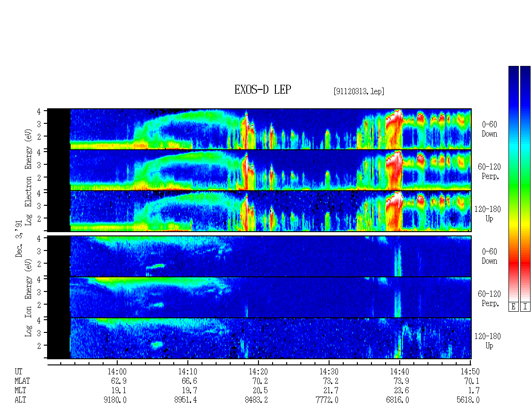The image size is (532, 412).
Task: Click the MLT value 1.7
Action: click(x=474, y=391)
